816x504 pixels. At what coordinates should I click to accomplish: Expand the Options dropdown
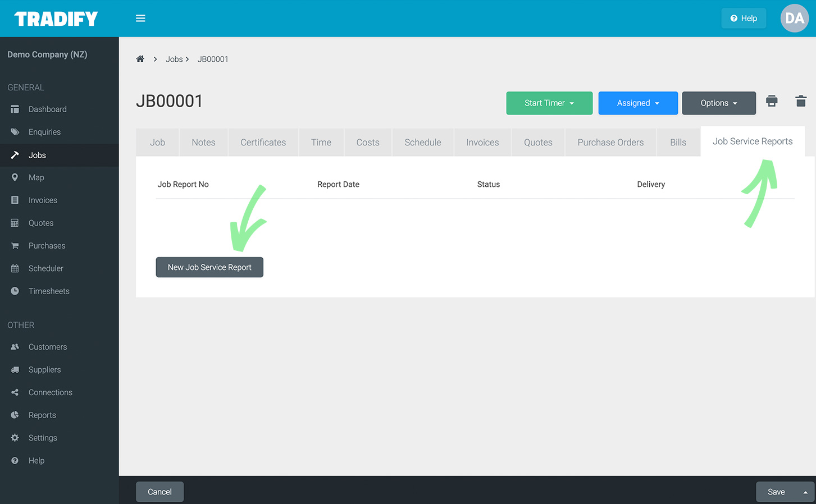tap(719, 103)
